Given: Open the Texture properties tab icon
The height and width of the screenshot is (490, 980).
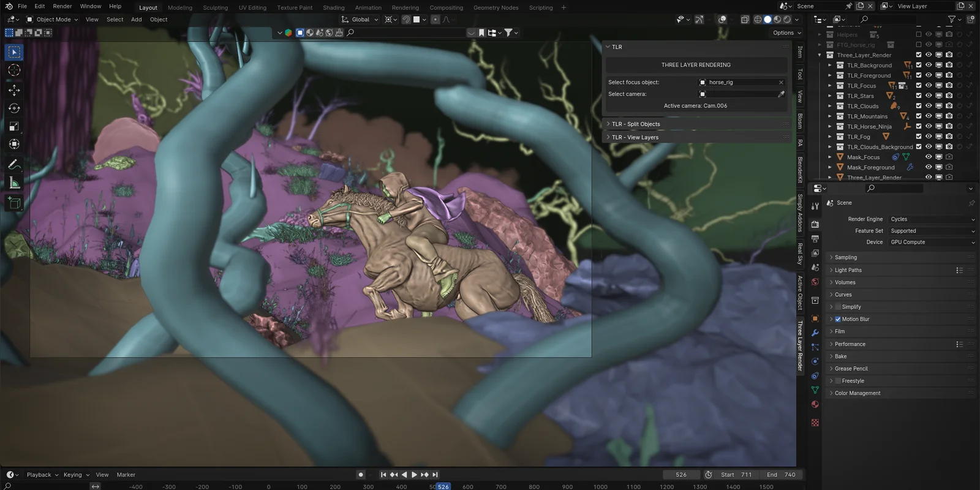Looking at the screenshot, I should (815, 423).
